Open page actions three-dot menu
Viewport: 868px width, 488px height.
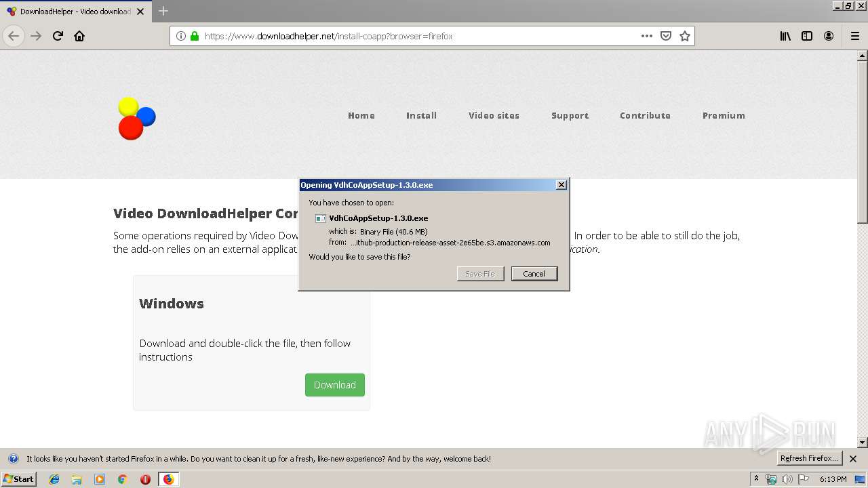(647, 36)
